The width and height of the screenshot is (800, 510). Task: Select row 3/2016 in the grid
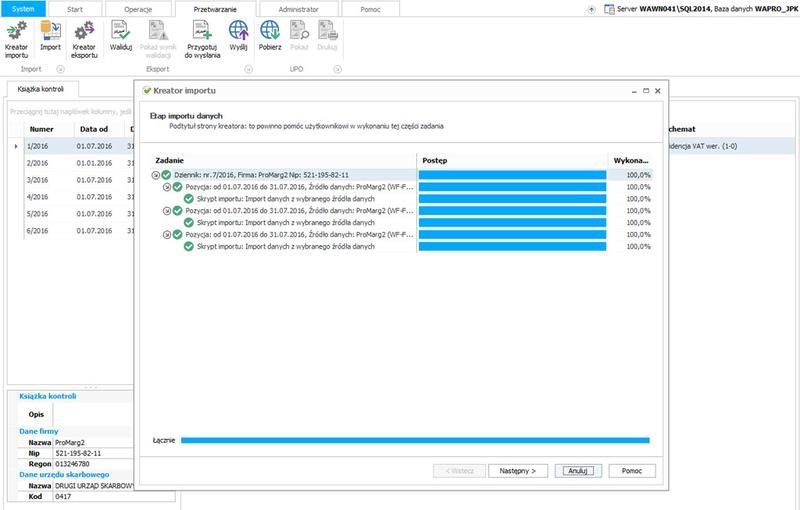(71, 180)
